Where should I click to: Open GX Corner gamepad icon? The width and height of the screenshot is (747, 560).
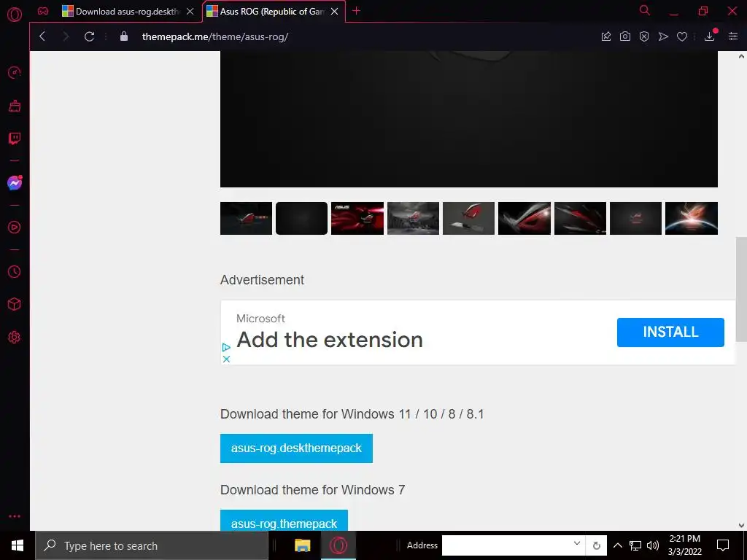(43, 11)
